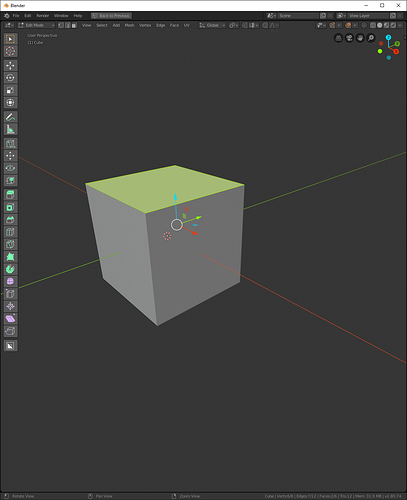Open the Edit Mode dropdown
This screenshot has height=500, width=407.
[36, 25]
